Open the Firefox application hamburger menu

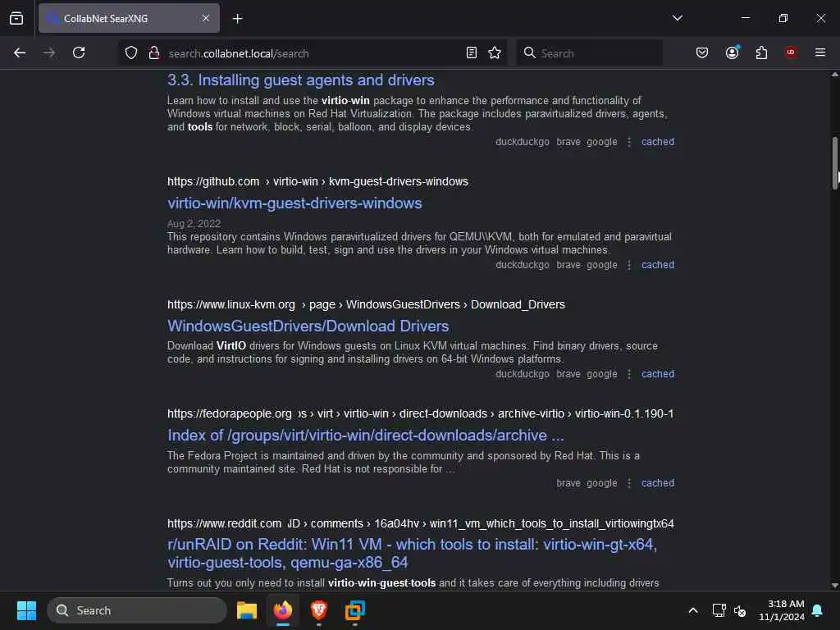[x=820, y=52]
